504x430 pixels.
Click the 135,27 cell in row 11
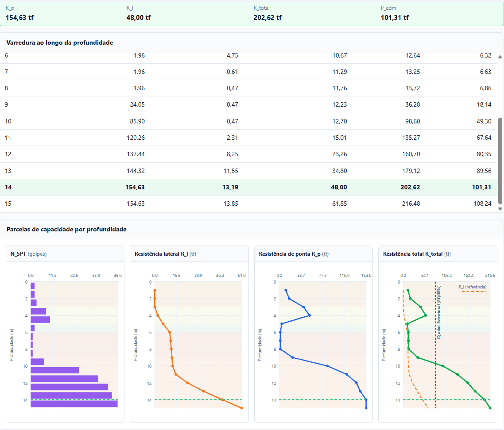[411, 138]
